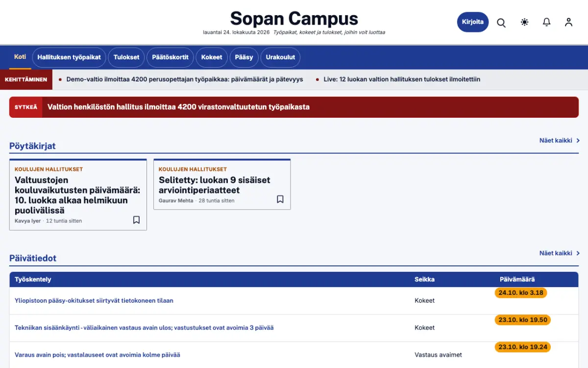Open ticker item about 4200 perusopettajan työpaikkaa

tap(185, 79)
